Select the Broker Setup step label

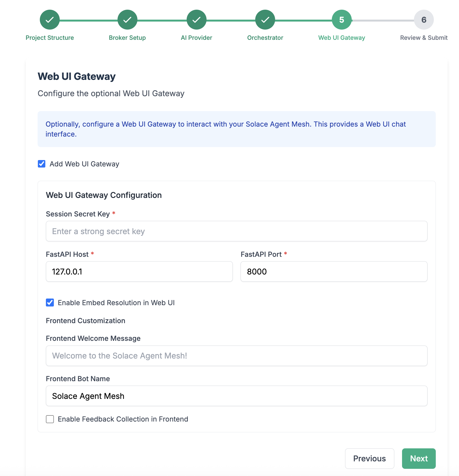127,38
